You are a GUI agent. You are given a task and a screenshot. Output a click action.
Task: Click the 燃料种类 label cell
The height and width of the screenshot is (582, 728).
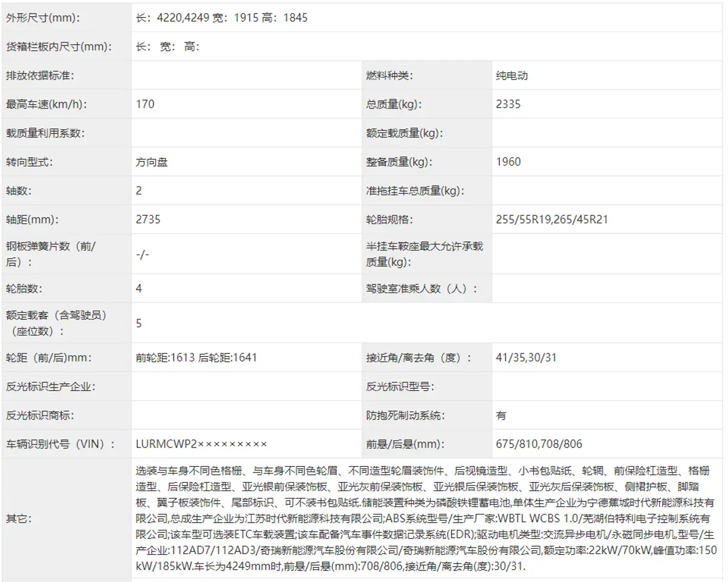[x=389, y=76]
